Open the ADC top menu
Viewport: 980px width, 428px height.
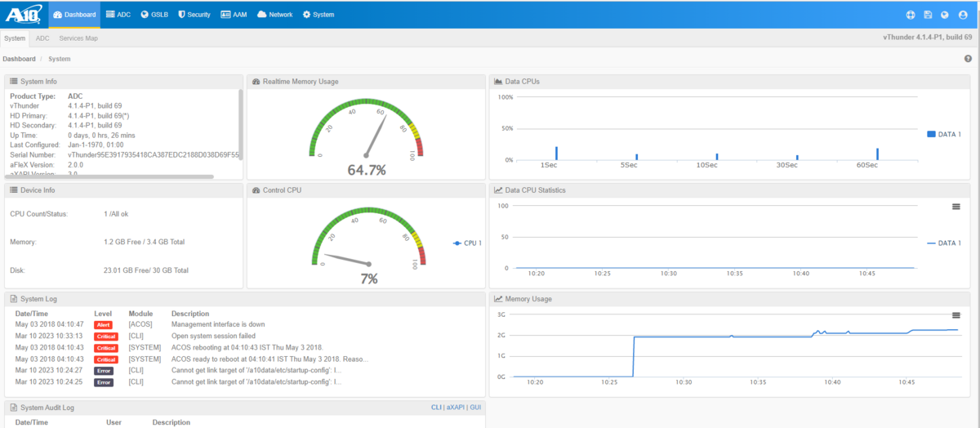[118, 15]
